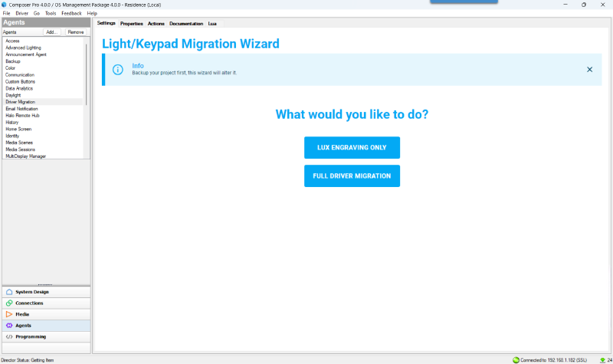
Task: Click the panel splitter grip dots
Action: pyautogui.click(x=45, y=284)
